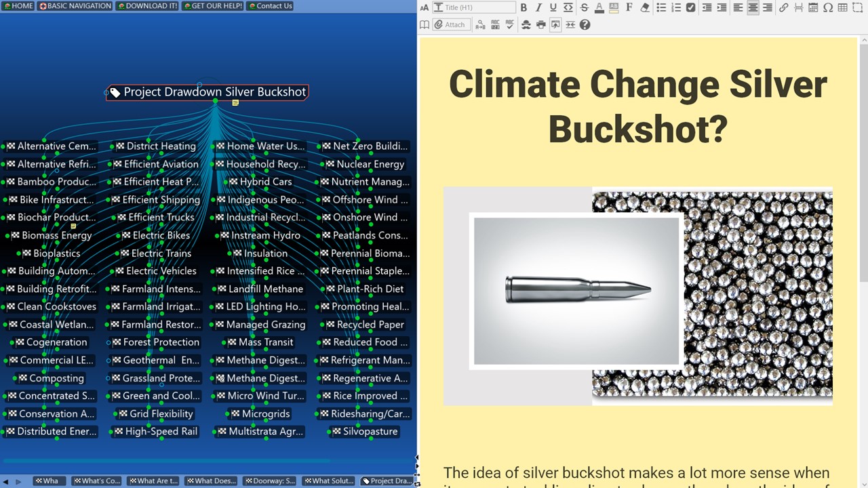This screenshot has height=488, width=868.
Task: Open the highlight background color picker
Action: coord(614,7)
